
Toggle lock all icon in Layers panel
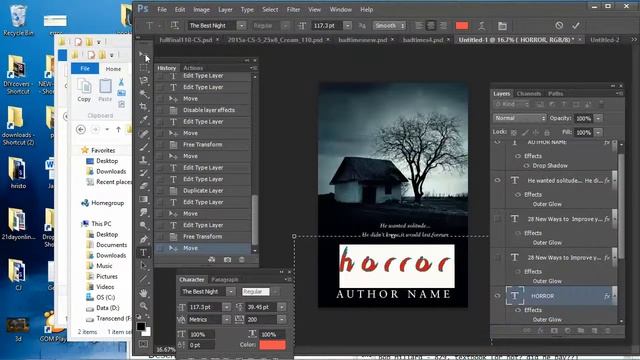tap(547, 132)
